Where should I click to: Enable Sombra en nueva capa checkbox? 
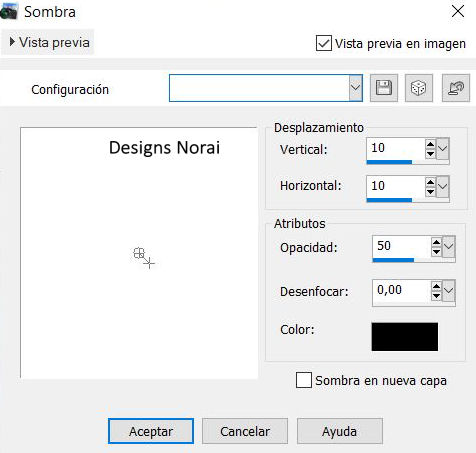click(x=304, y=380)
